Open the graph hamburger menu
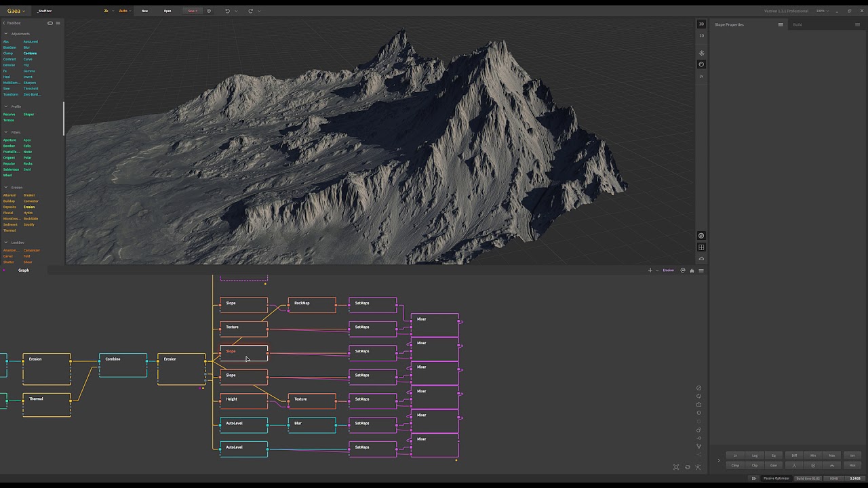The height and width of the screenshot is (488, 868). (701, 270)
